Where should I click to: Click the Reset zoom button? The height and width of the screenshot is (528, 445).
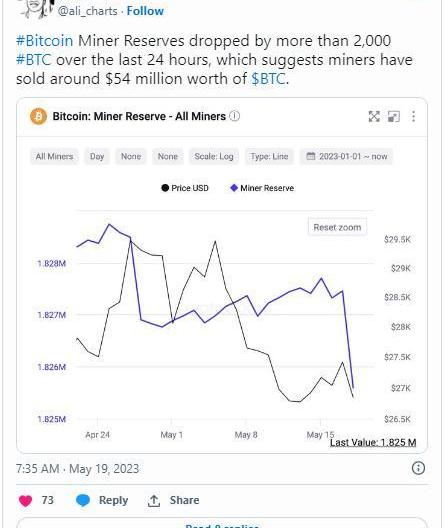point(337,227)
